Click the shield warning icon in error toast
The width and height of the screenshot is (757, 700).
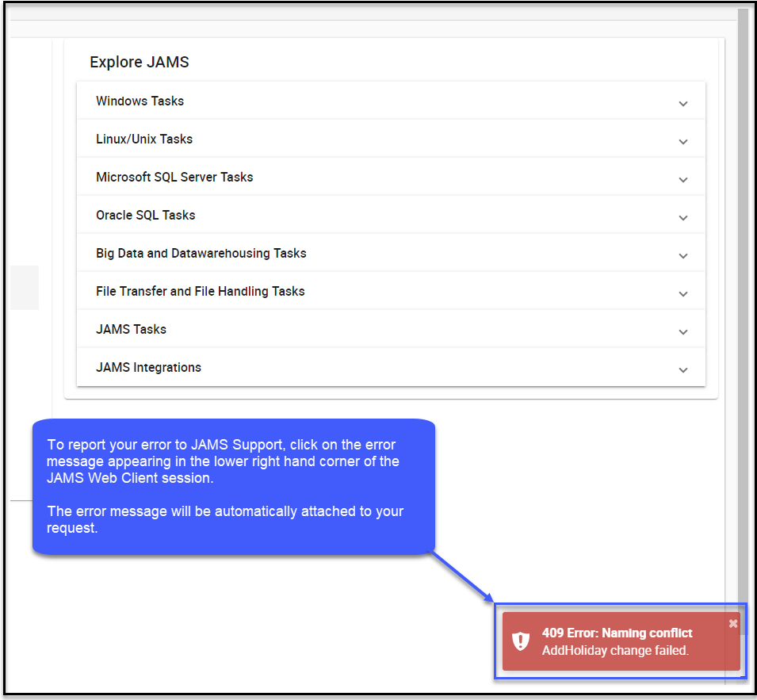tap(521, 641)
